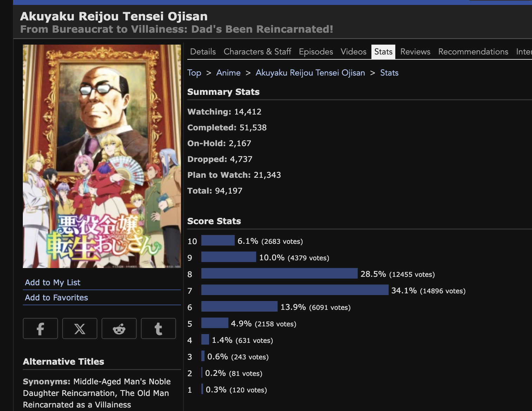This screenshot has width=532, height=411.
Task: Open the Recommendations tab
Action: tap(473, 52)
